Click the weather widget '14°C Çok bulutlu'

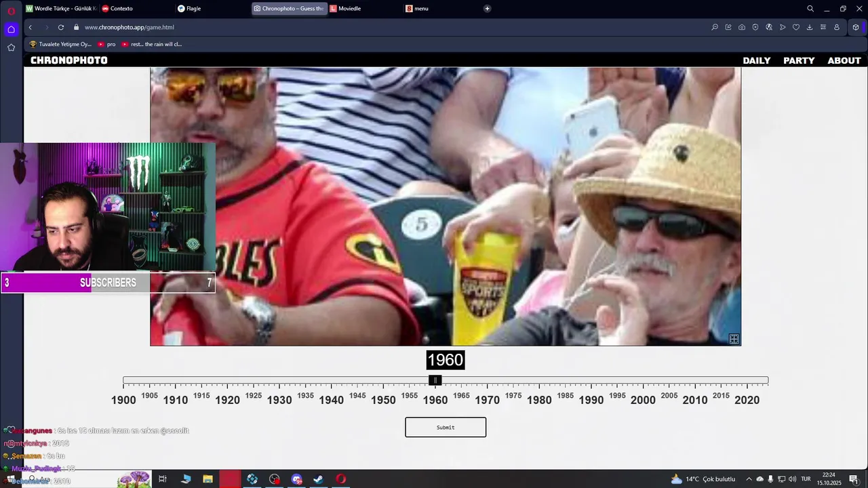tap(703, 479)
